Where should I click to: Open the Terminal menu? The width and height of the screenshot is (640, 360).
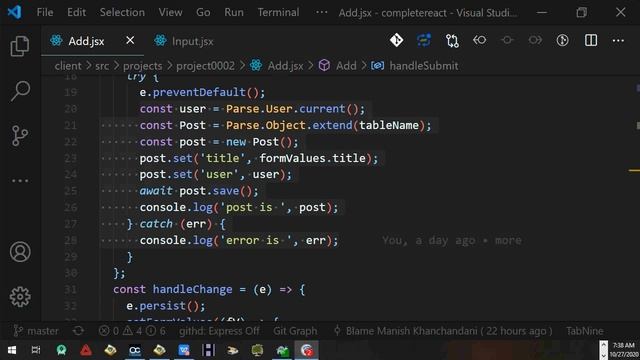[x=278, y=12]
